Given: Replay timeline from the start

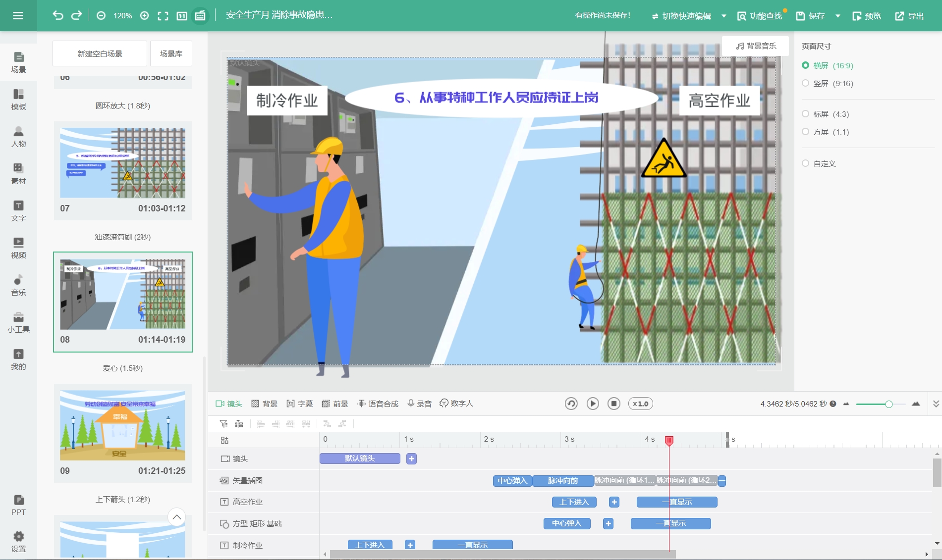Looking at the screenshot, I should [571, 404].
